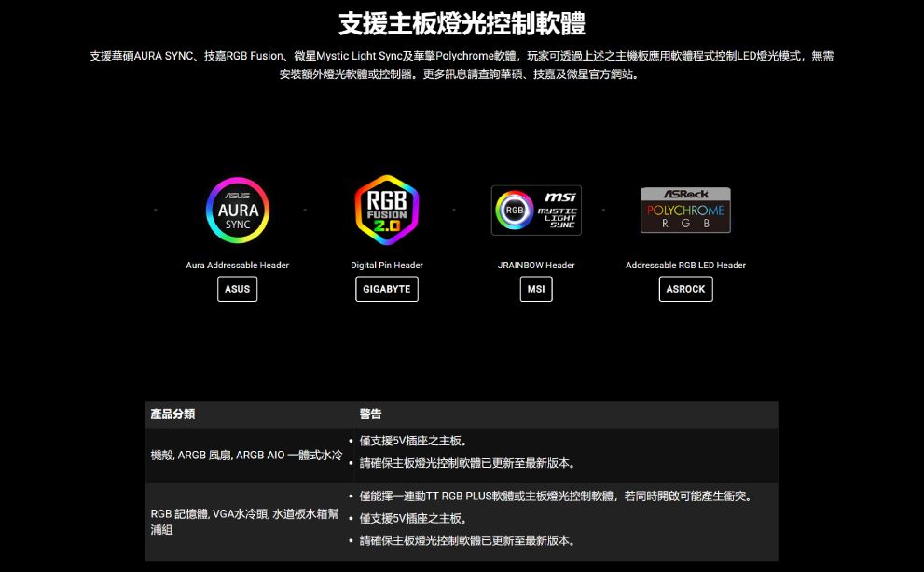Viewport: 924px width, 572px height.
Task: Click the TT RGB PLUS conflict warning line
Action: pos(557,497)
